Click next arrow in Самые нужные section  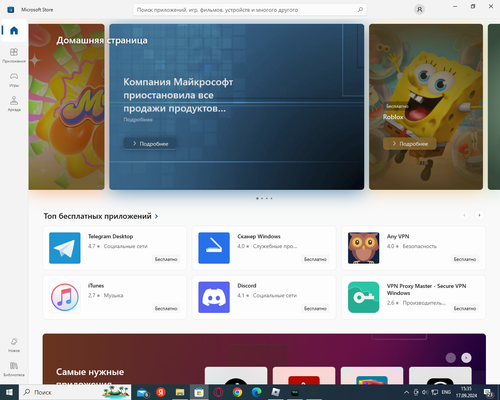(x=466, y=358)
